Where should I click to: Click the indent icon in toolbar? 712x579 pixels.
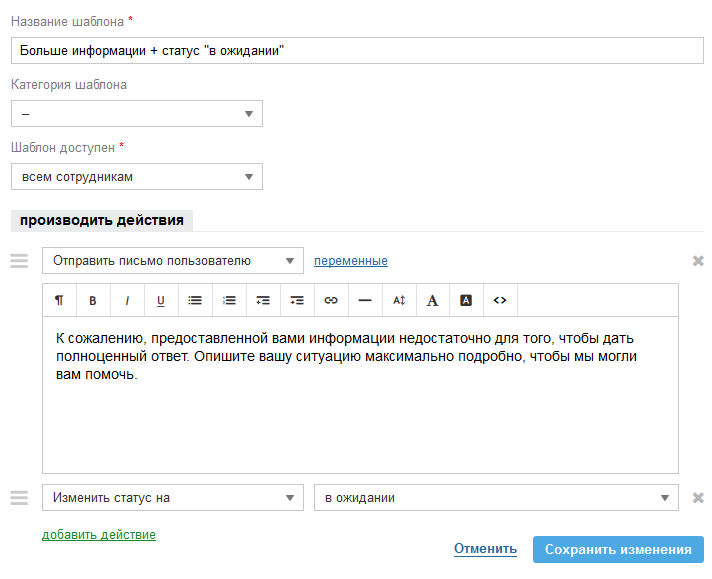coord(297,300)
